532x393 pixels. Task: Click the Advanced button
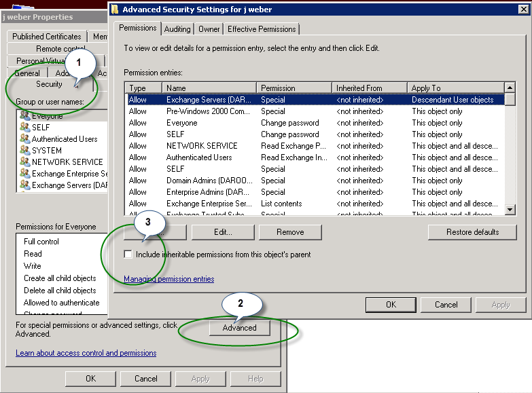pos(240,328)
